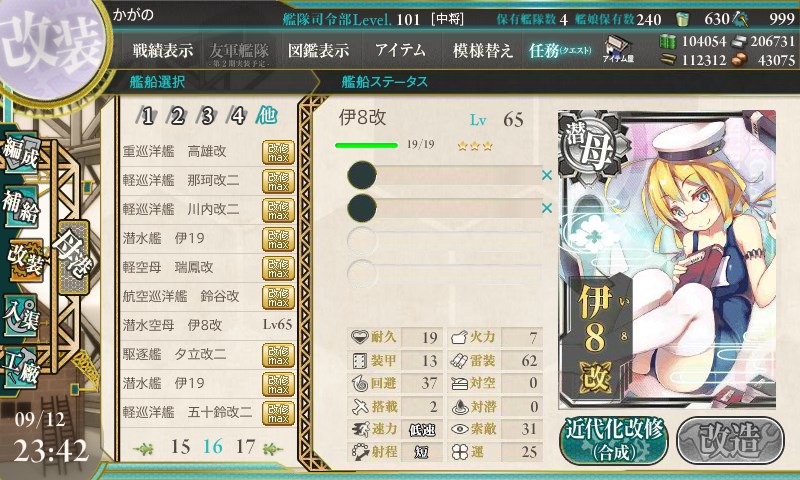Viewport: 800px width, 480px height.
Task: Select the 入渠 docking repair icon
Action: [20, 316]
